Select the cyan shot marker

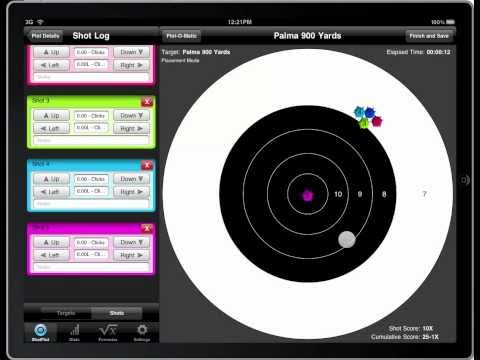(x=359, y=112)
